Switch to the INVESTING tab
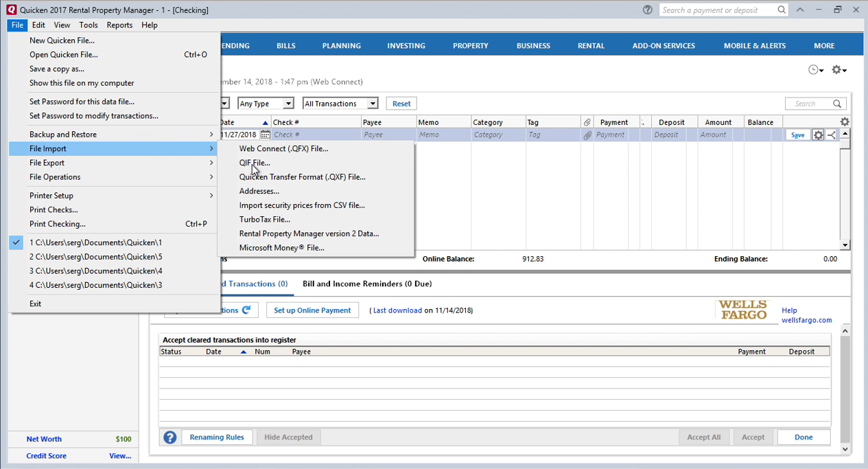Viewport: 868px width, 469px height. (406, 45)
